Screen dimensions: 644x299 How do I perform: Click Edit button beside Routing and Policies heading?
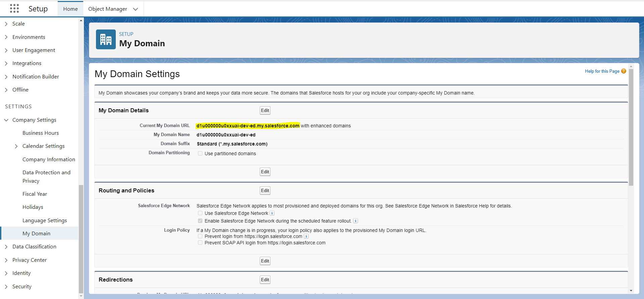click(265, 191)
